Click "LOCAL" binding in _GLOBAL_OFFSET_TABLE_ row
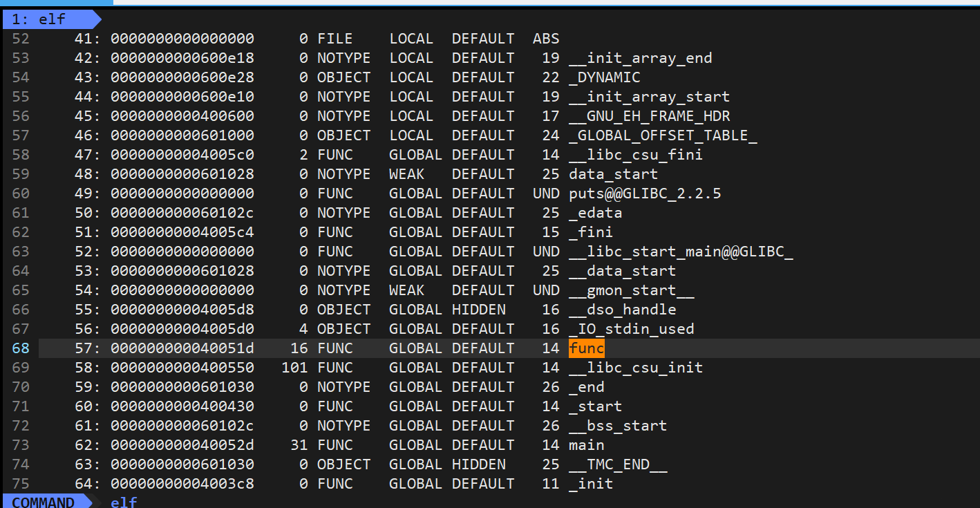The height and width of the screenshot is (508, 980). [x=411, y=135]
